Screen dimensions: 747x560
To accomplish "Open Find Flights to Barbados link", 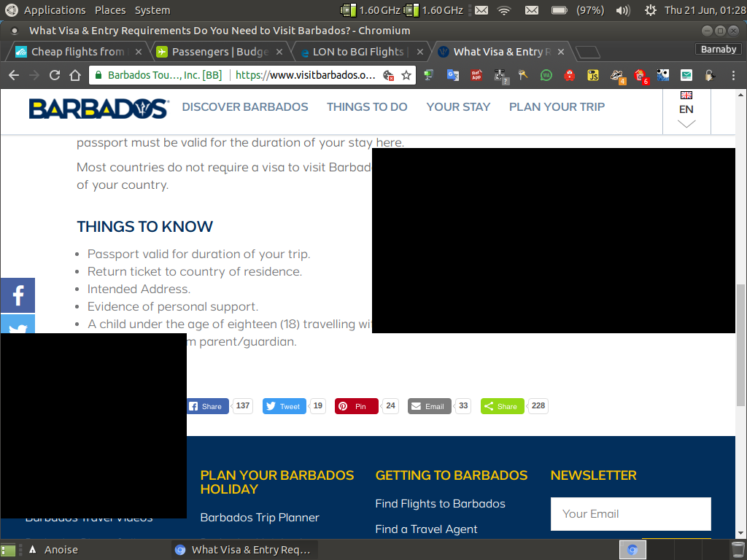I will (440, 504).
